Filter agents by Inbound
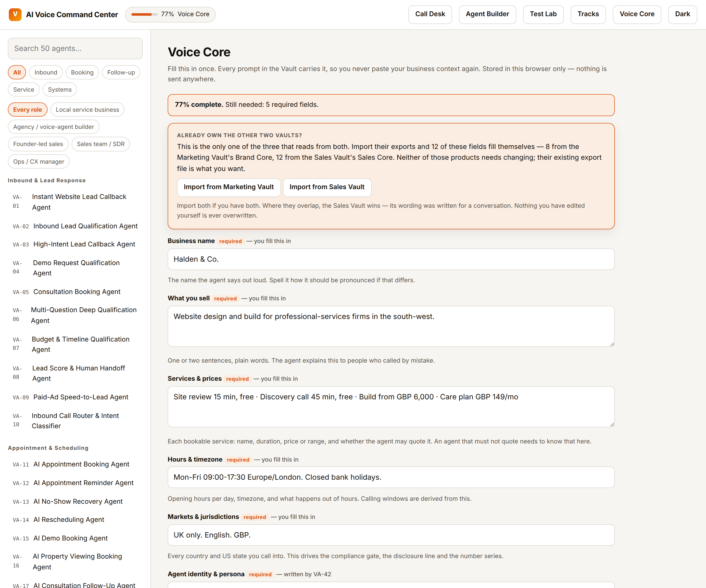Viewport: 706px width, 588px height. pos(46,72)
